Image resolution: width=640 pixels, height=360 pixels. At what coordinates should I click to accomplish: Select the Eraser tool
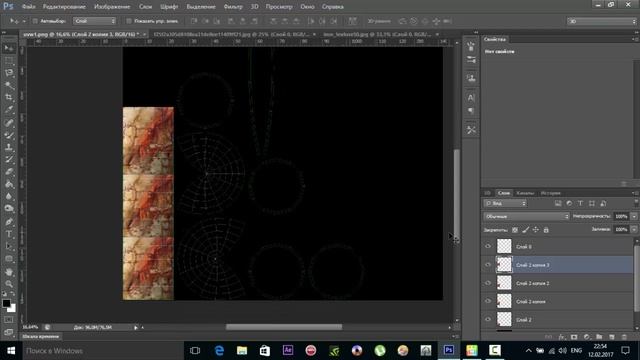[9, 172]
